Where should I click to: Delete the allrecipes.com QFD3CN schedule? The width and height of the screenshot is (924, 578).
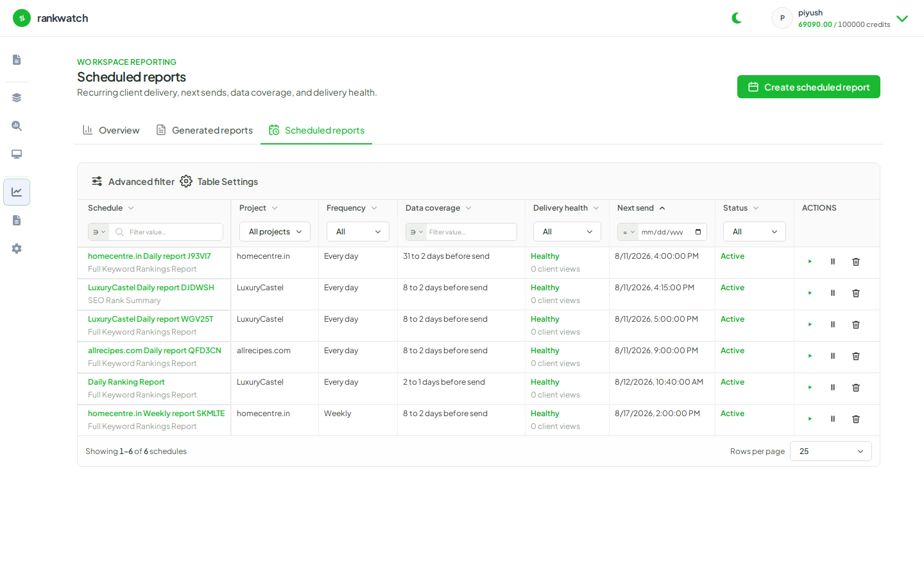point(856,356)
